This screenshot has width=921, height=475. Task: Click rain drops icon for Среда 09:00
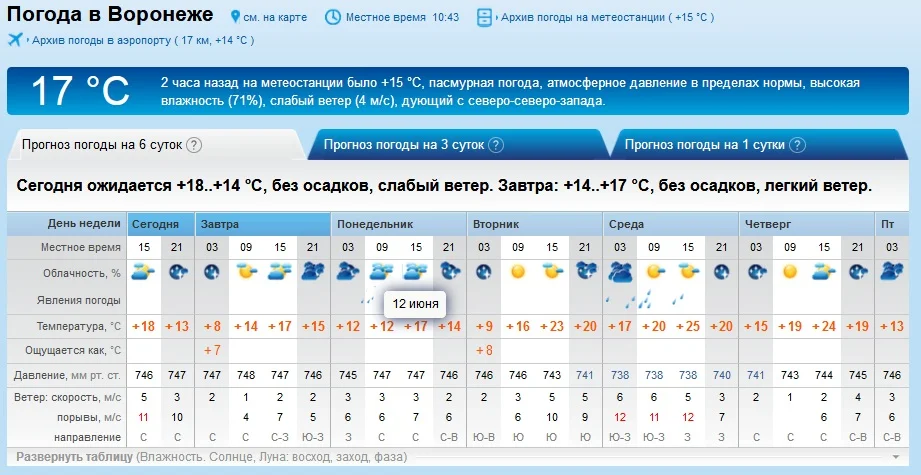click(x=647, y=299)
